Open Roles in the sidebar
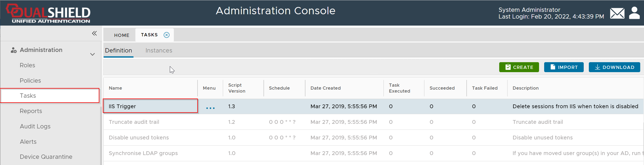The width and height of the screenshot is (644, 165). (27, 65)
